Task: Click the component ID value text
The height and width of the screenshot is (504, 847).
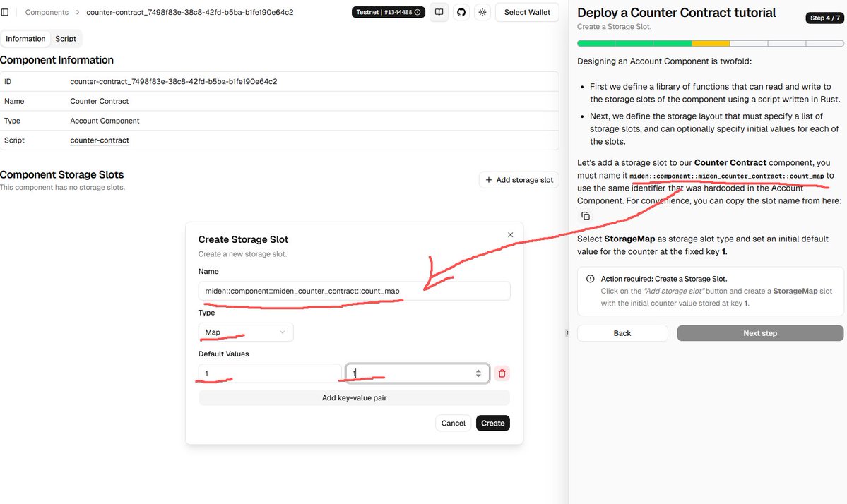Action: [x=173, y=81]
